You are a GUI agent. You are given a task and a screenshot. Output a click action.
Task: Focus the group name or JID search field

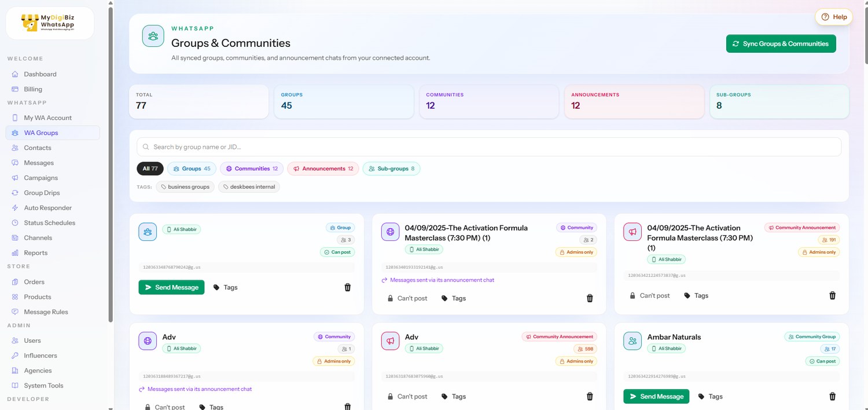click(489, 147)
